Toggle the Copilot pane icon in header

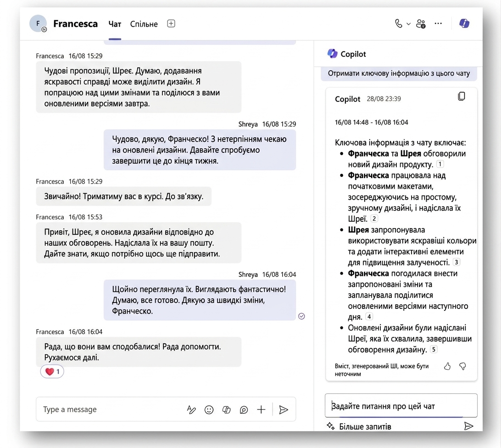point(464,23)
